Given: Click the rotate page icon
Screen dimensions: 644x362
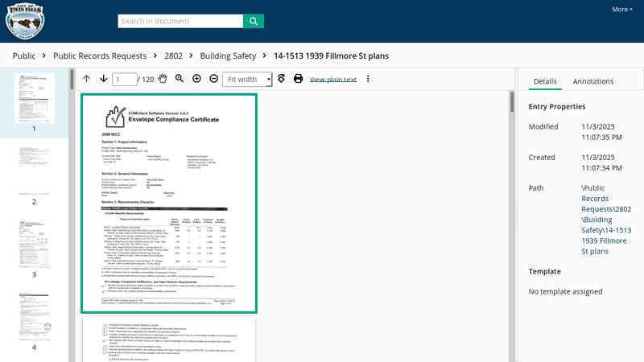Looking at the screenshot, I should (x=281, y=79).
